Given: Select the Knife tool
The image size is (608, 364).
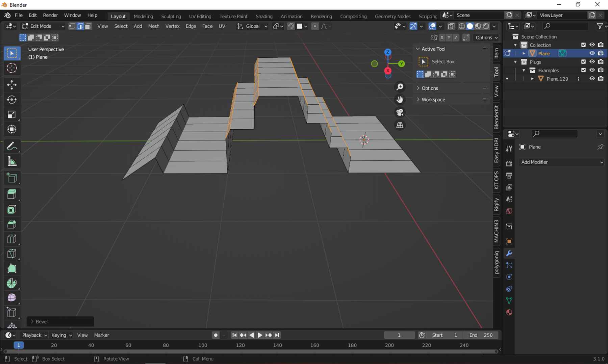Looking at the screenshot, I should click(x=12, y=254).
